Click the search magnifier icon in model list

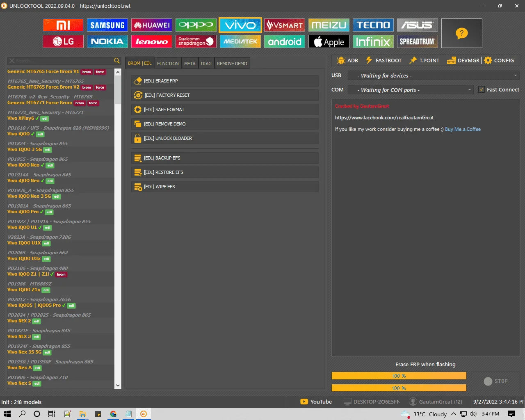[117, 61]
